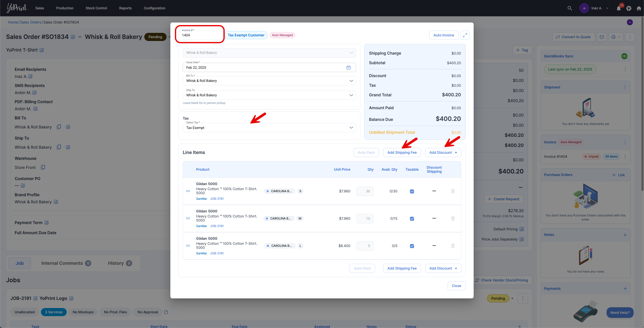This screenshot has height=328, width=644.
Task: Edit the Payment Term pencil icon
Action: point(47,223)
